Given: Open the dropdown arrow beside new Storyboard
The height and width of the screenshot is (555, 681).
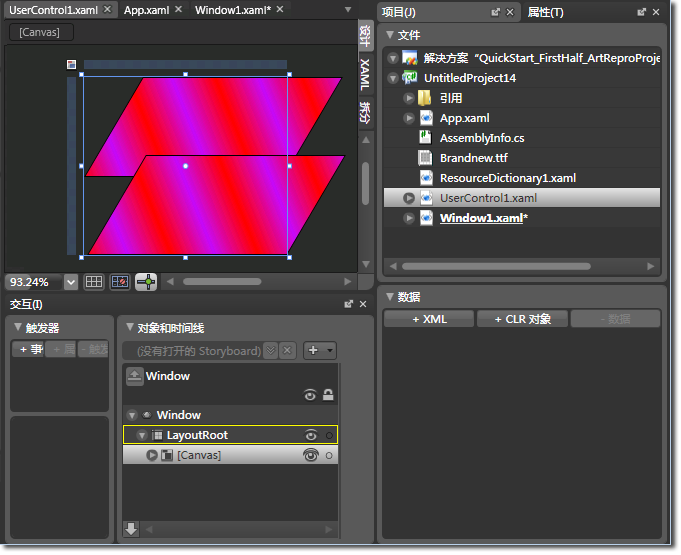Looking at the screenshot, I should click(x=330, y=350).
